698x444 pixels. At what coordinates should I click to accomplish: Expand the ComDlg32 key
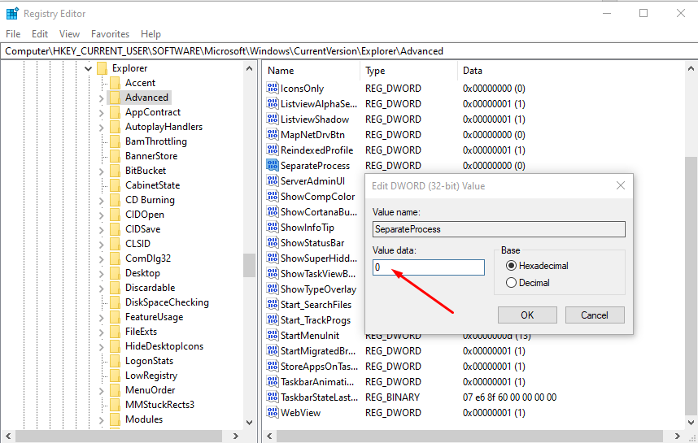tap(101, 259)
